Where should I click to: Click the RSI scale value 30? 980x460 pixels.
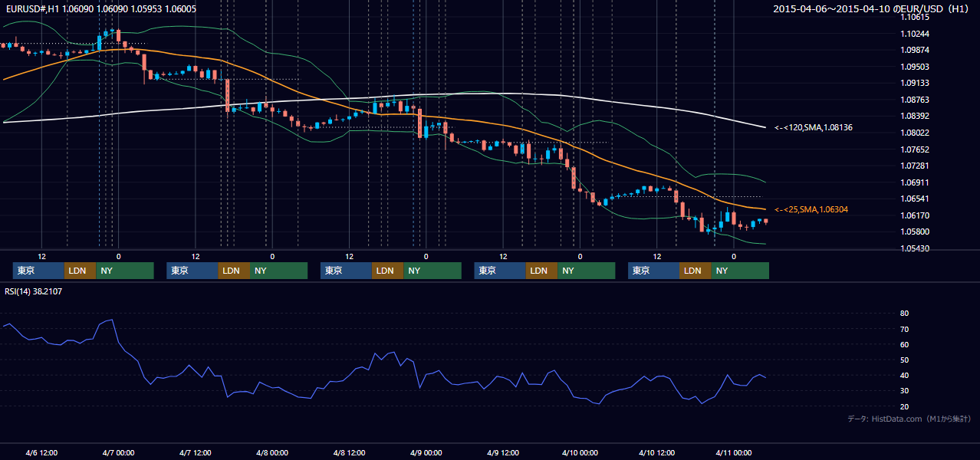pos(905,391)
